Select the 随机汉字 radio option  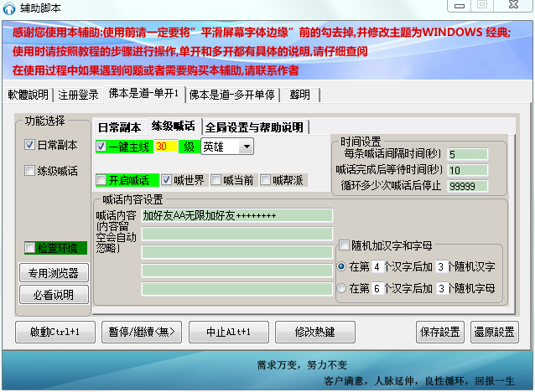tap(341, 266)
